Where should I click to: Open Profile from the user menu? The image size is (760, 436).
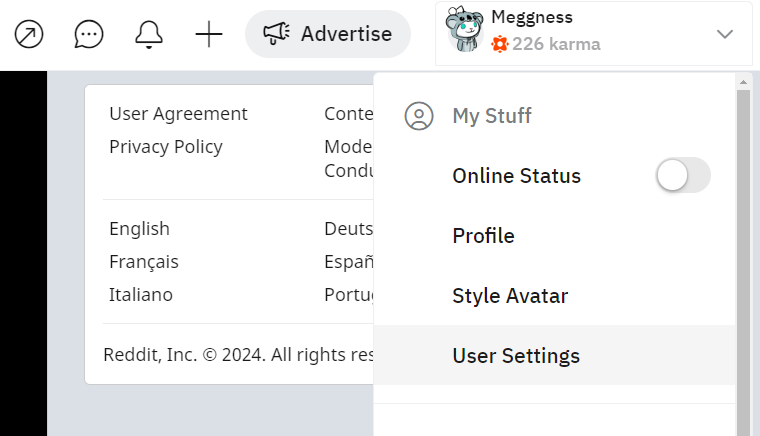tap(483, 236)
